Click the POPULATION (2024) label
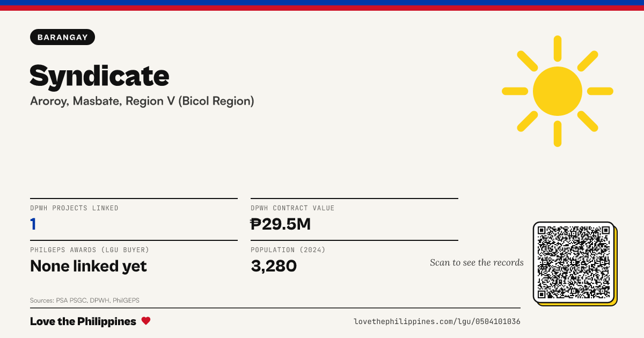 tap(288, 250)
